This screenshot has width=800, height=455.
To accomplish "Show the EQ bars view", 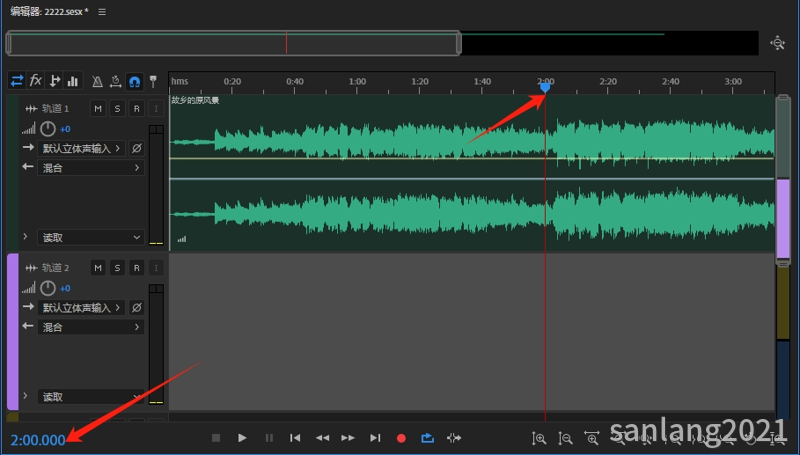I will pos(73,81).
